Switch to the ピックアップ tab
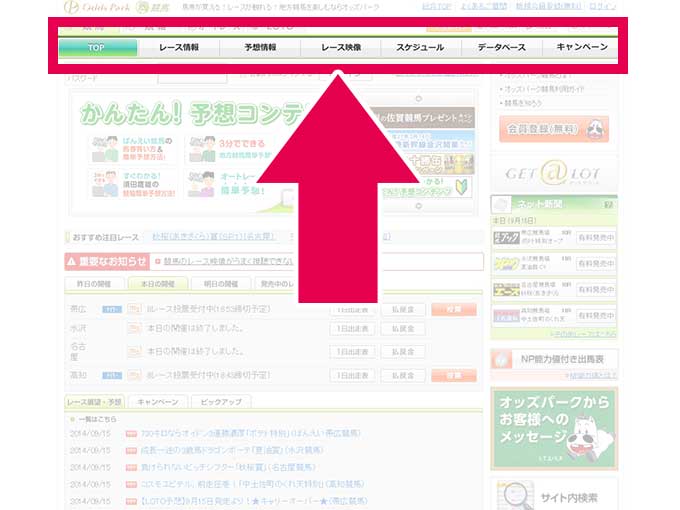The width and height of the screenshot is (680, 510). point(221,402)
